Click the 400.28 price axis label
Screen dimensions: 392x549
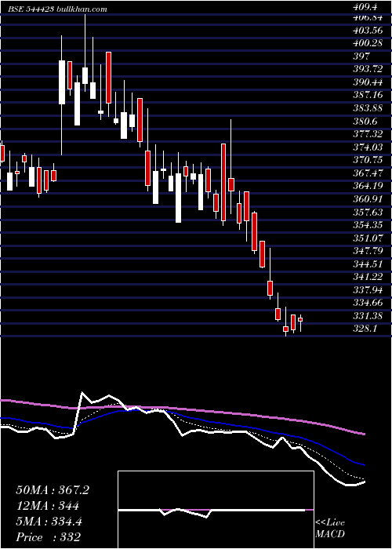pos(368,43)
